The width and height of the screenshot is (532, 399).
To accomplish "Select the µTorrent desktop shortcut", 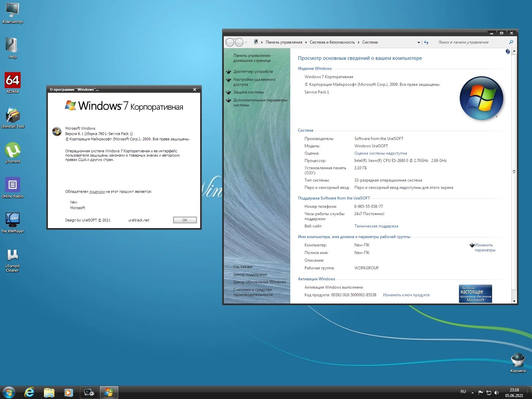I will pos(13,153).
